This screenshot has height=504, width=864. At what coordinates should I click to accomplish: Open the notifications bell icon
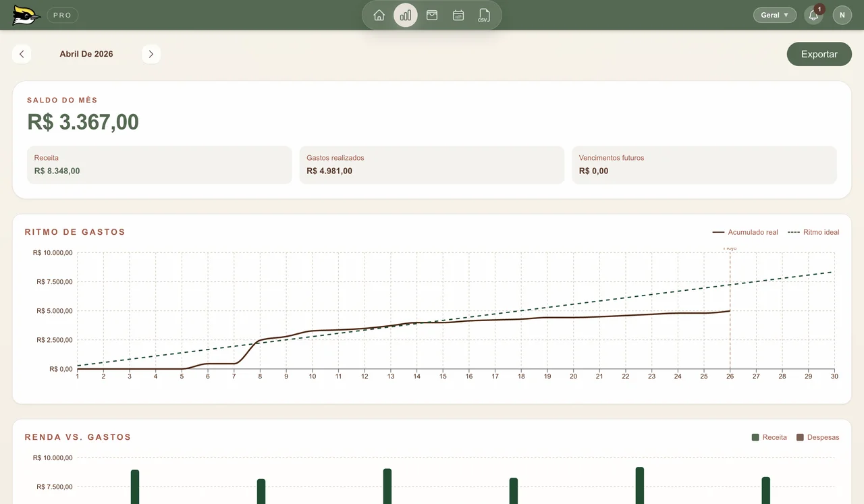pyautogui.click(x=813, y=15)
